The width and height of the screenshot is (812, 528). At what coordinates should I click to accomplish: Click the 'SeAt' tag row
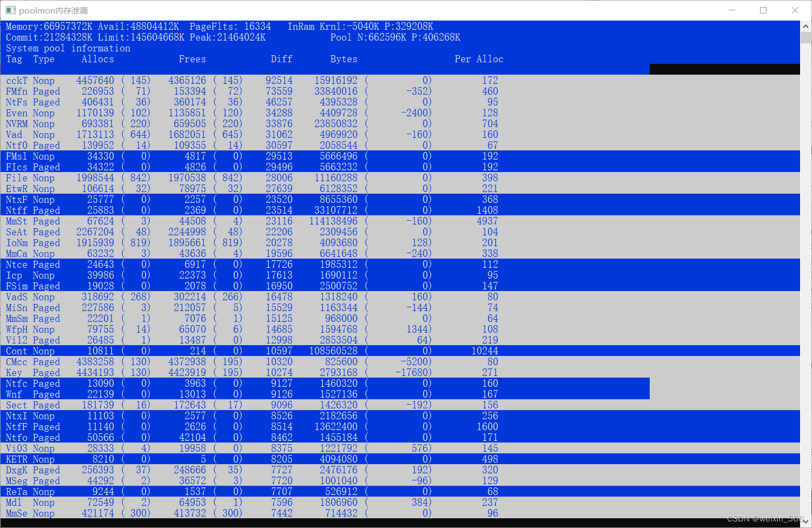(400, 232)
